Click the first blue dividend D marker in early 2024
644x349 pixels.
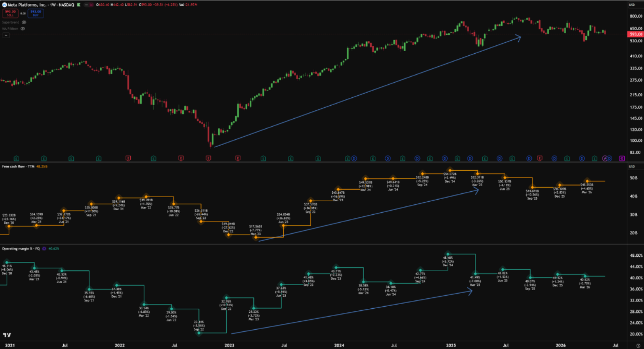pyautogui.click(x=354, y=158)
